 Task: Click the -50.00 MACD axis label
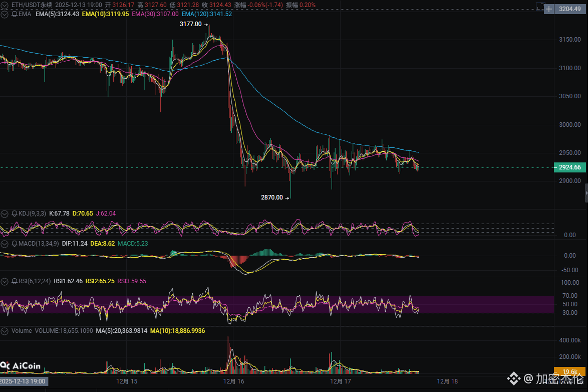pos(569,270)
